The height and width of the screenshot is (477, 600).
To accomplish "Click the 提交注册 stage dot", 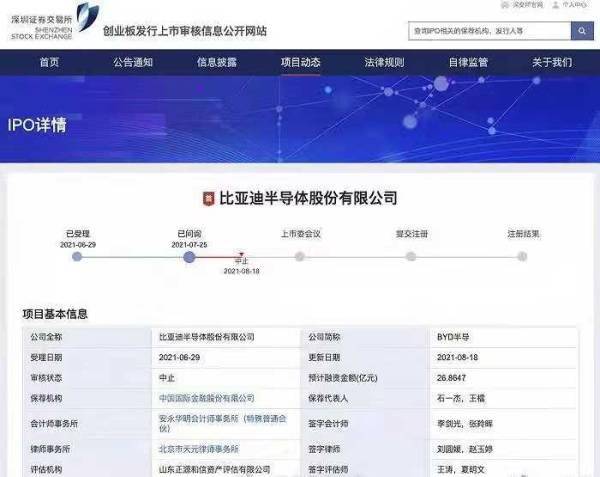I will click(x=411, y=257).
